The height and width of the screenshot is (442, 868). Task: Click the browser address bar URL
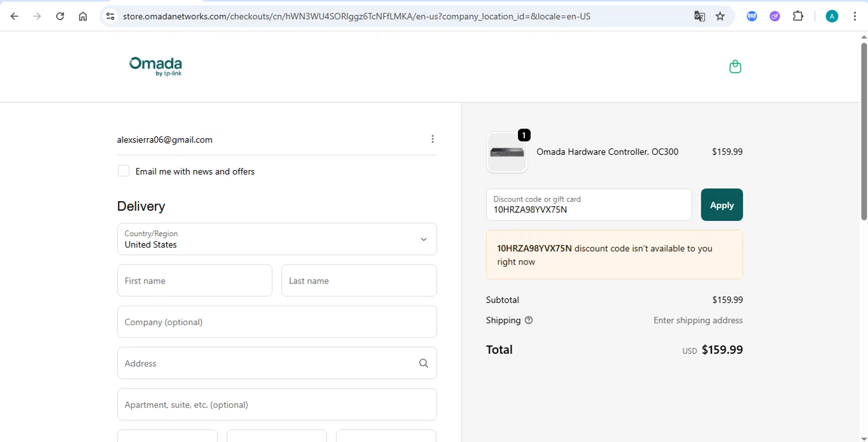(356, 16)
